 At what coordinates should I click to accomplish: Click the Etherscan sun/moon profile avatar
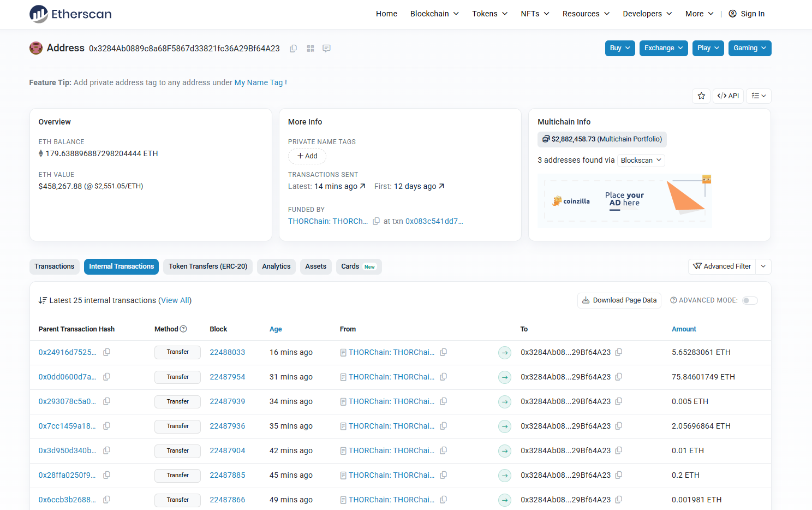click(35, 48)
